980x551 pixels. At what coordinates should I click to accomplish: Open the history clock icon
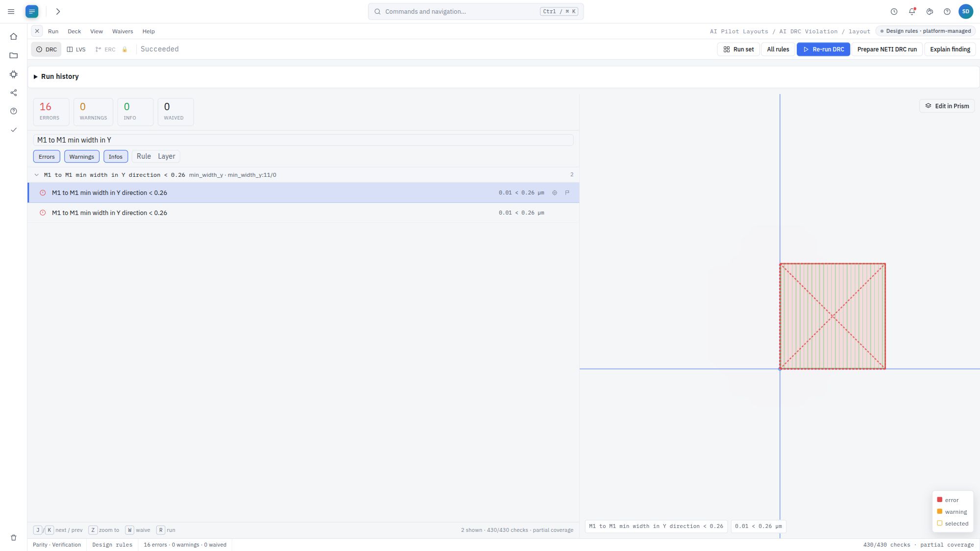(894, 11)
